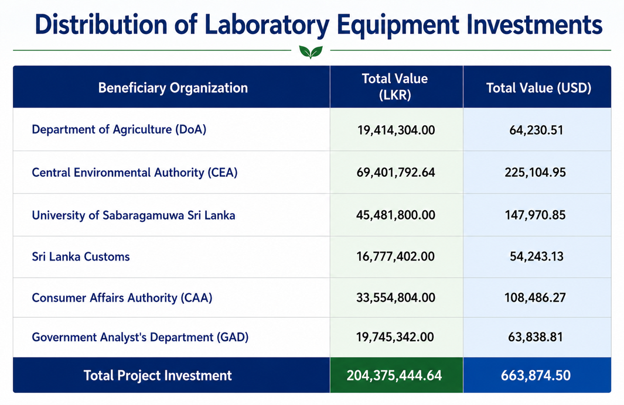
Task: Click the 'Total Project Investment' footer label
Action: 158,376
